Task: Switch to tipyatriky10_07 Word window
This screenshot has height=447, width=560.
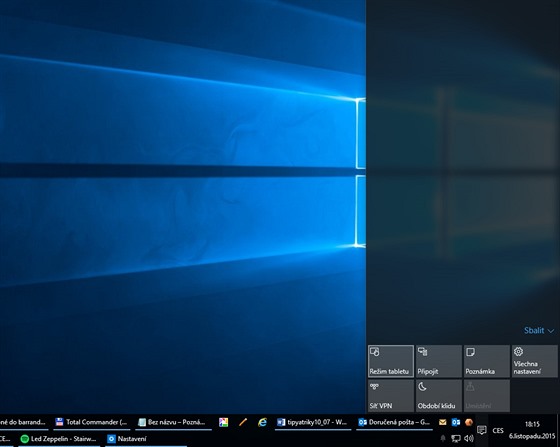Action: (312, 422)
